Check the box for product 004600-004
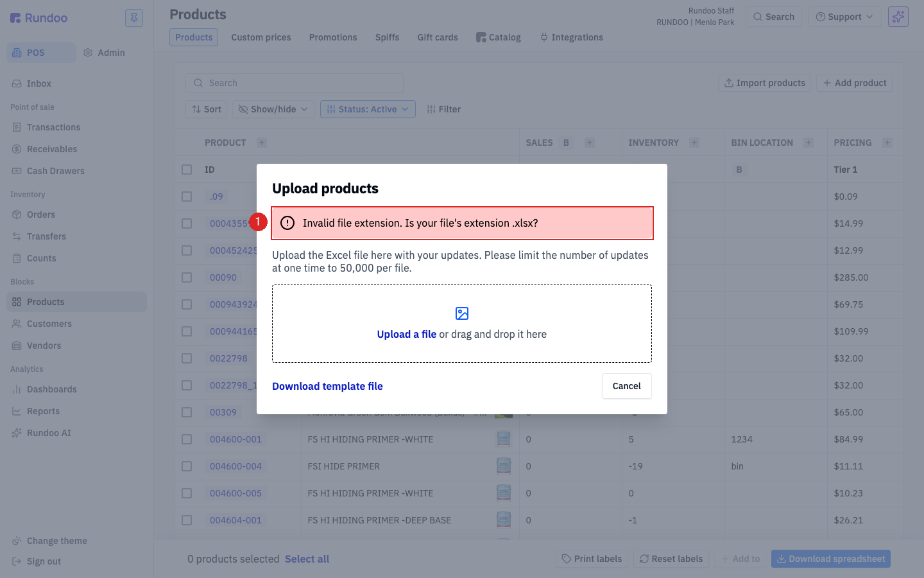924x578 pixels. (187, 466)
